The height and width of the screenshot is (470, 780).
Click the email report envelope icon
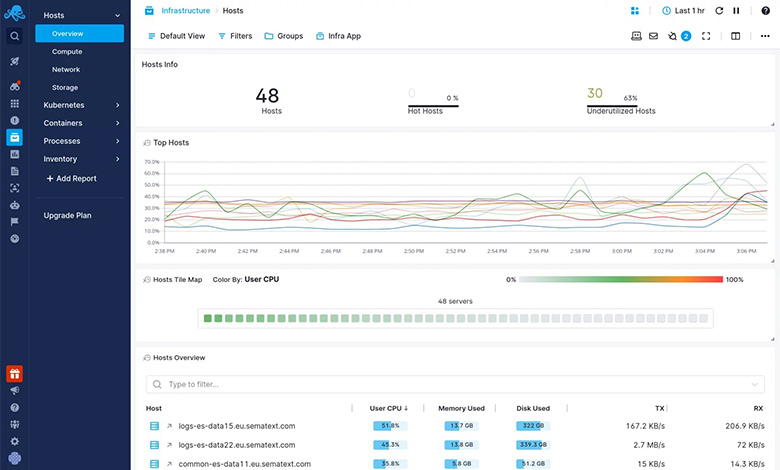click(654, 36)
